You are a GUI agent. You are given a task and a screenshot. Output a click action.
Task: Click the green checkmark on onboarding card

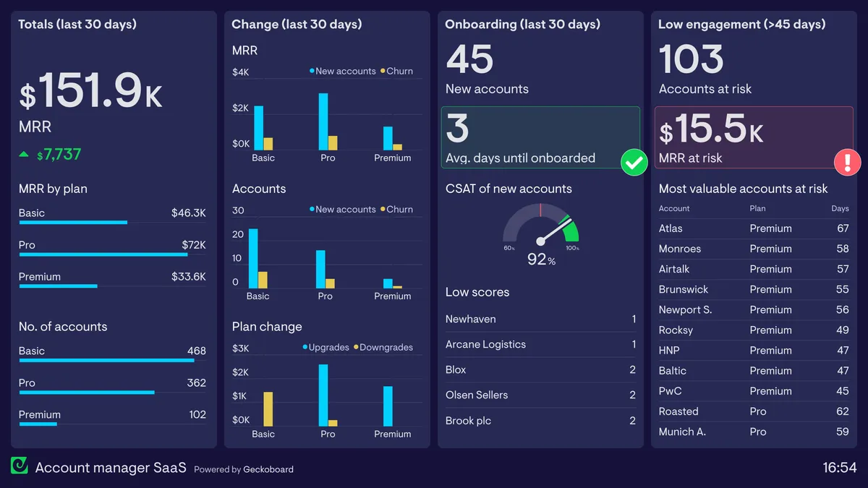634,163
